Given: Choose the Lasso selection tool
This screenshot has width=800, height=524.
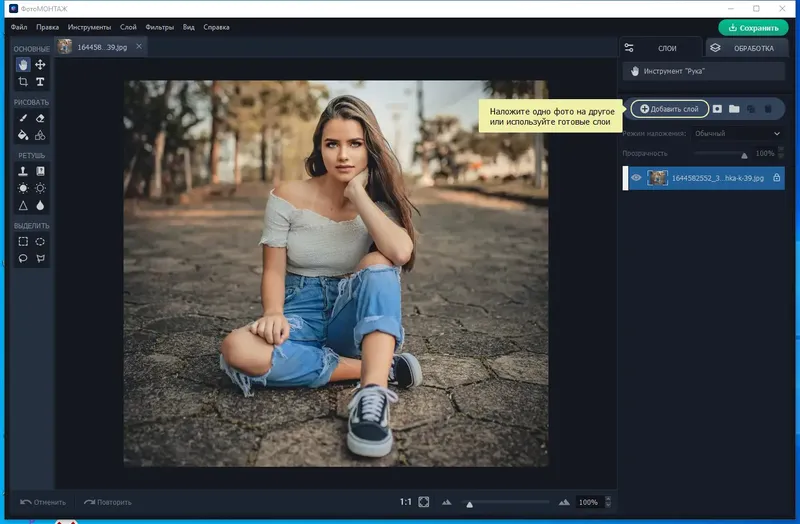Looking at the screenshot, I should click(x=23, y=258).
